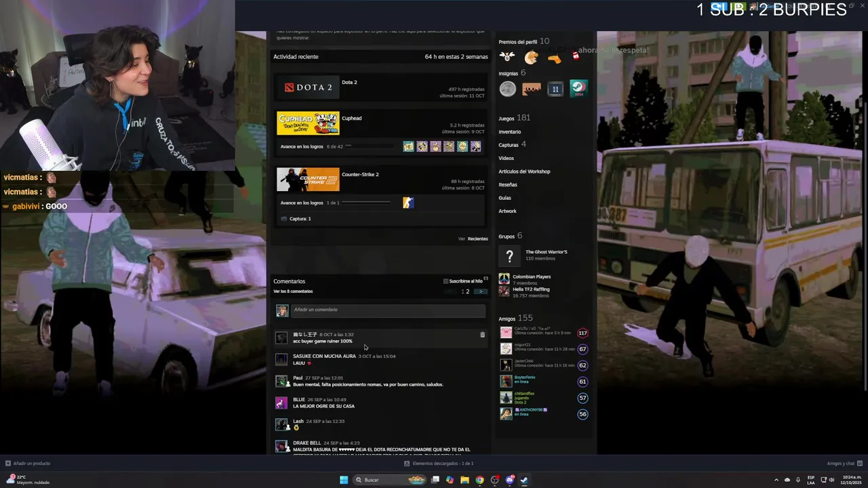Click Añadir un producto at bottom
This screenshot has height=488, width=868.
pyautogui.click(x=28, y=464)
